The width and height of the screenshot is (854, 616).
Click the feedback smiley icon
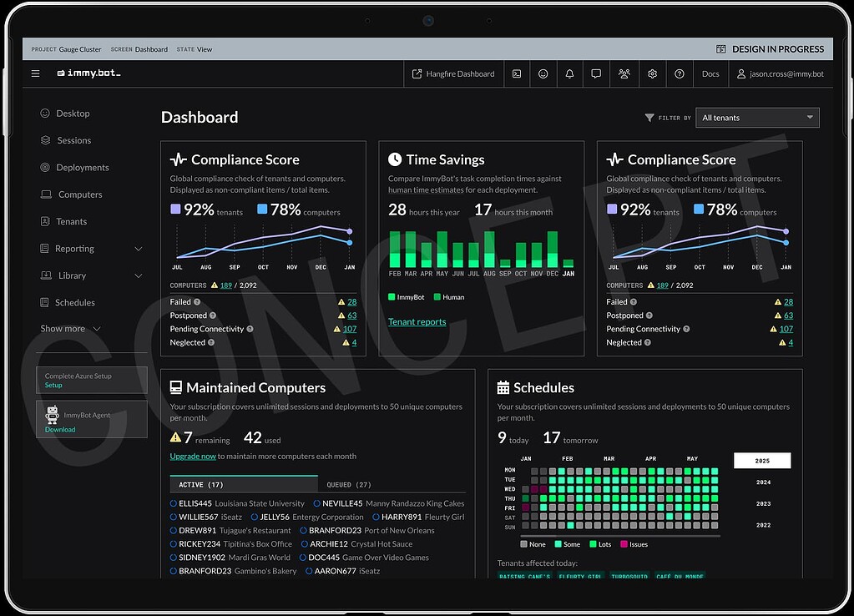[543, 73]
